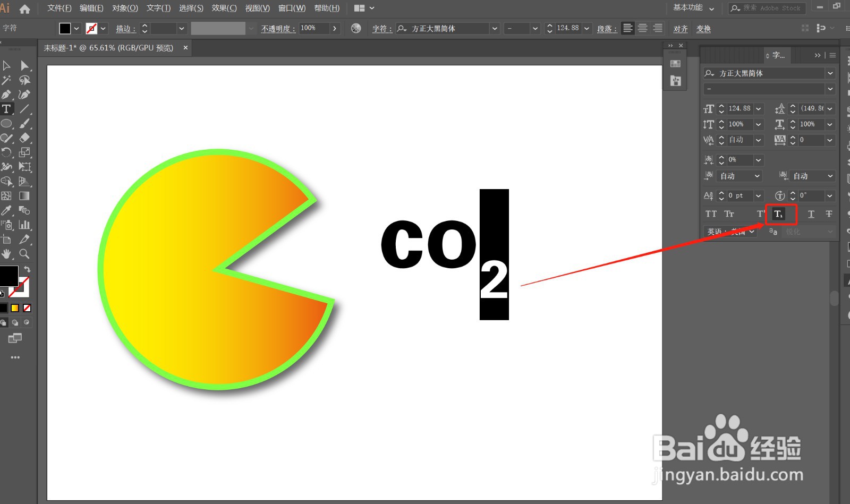Open the 段落 paragraph panel link

pyautogui.click(x=607, y=29)
